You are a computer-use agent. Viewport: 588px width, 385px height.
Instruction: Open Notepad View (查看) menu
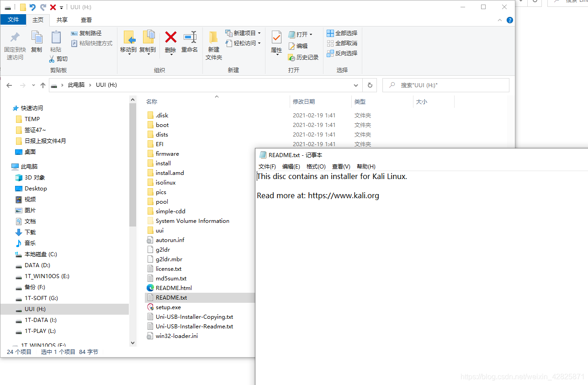pyautogui.click(x=341, y=167)
